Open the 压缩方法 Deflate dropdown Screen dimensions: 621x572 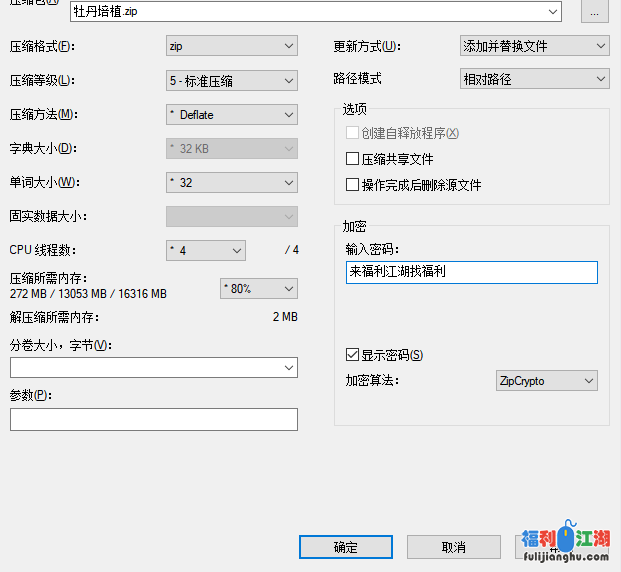(231, 115)
